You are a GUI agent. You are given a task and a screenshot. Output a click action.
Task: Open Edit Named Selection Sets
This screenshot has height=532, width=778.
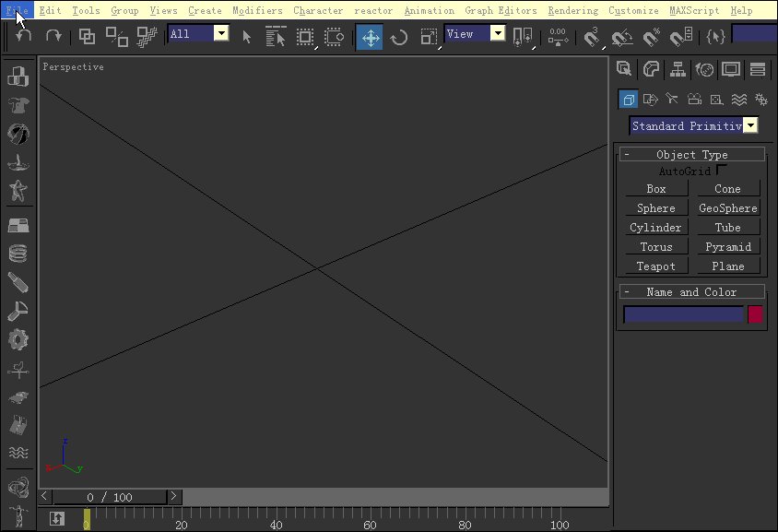715,36
